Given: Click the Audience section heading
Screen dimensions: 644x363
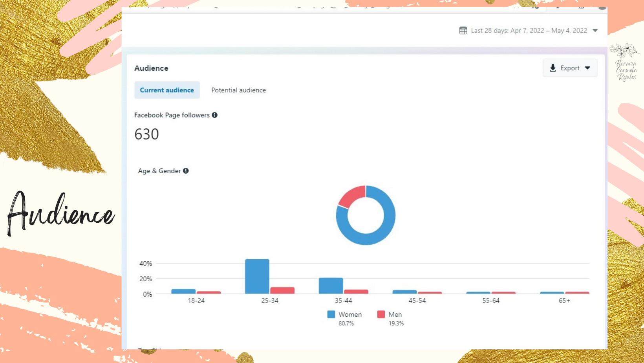Looking at the screenshot, I should 151,68.
